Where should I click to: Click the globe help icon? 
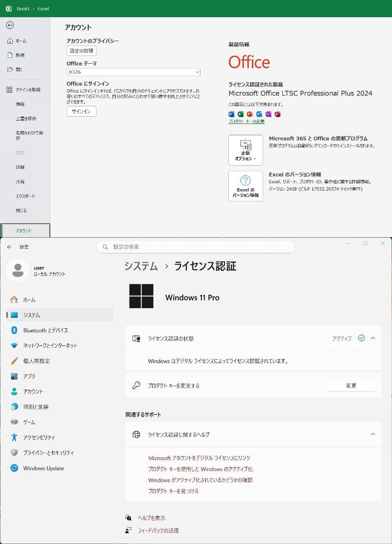pyautogui.click(x=136, y=434)
